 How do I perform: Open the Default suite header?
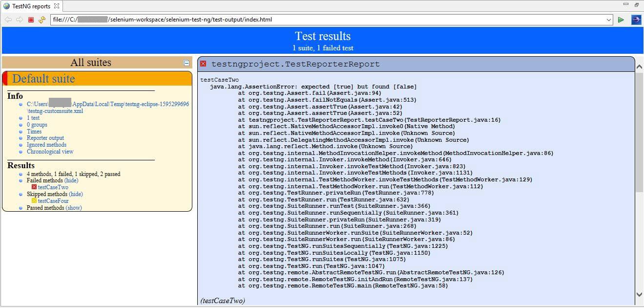click(x=43, y=79)
